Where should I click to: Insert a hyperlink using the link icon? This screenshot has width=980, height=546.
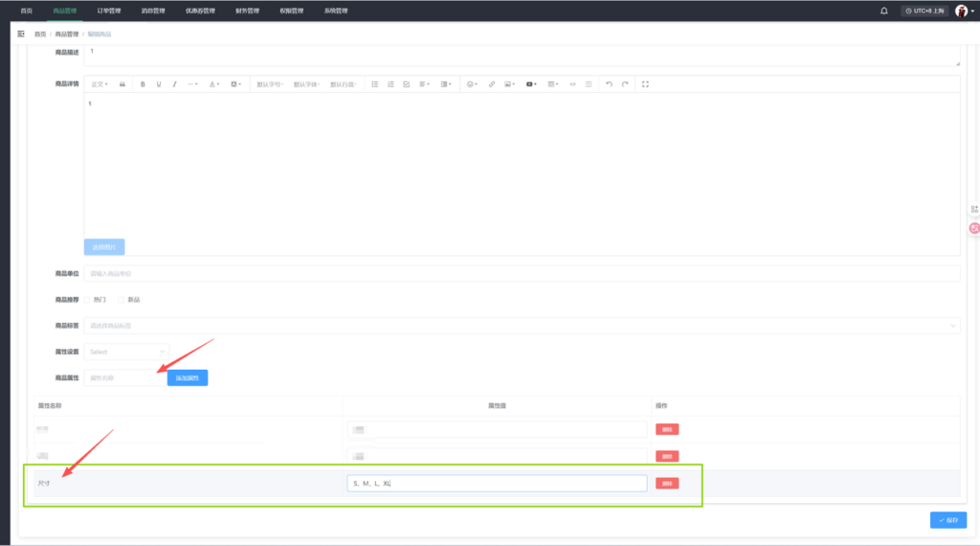pyautogui.click(x=492, y=84)
